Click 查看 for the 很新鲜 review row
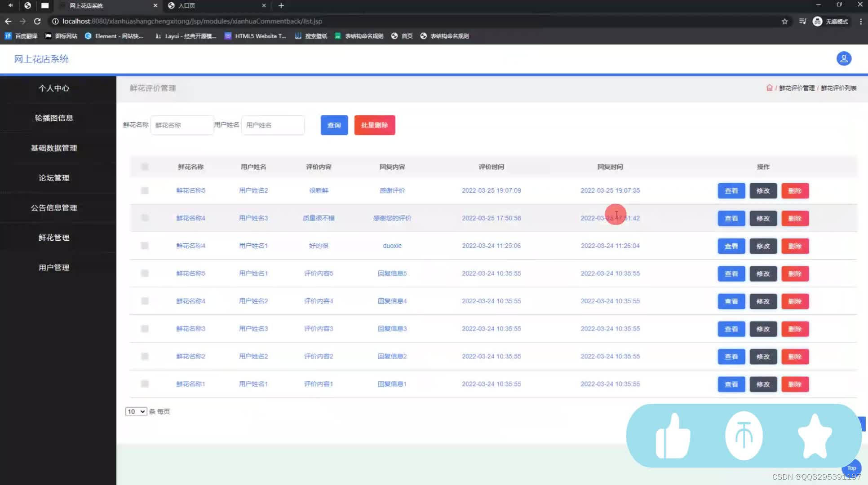Image resolution: width=868 pixels, height=485 pixels. [x=731, y=191]
